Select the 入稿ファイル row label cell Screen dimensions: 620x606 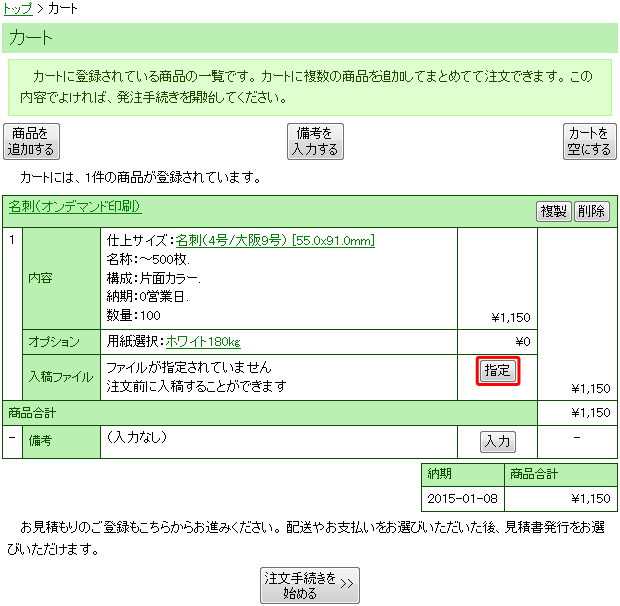click(61, 377)
